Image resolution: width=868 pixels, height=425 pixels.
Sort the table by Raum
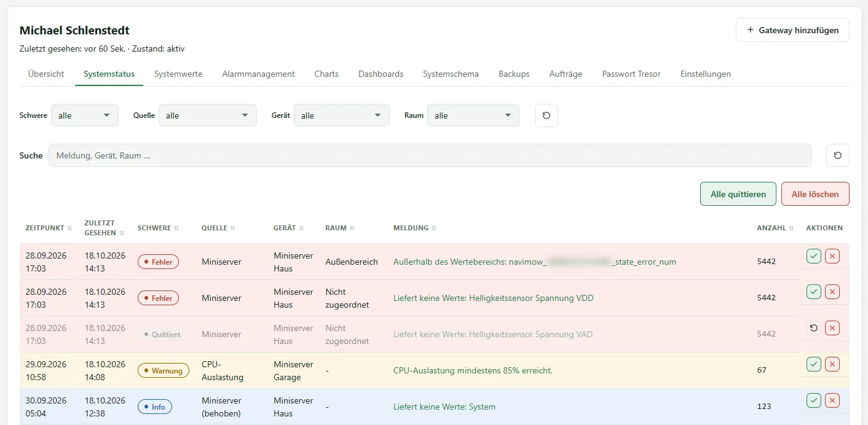pos(340,228)
